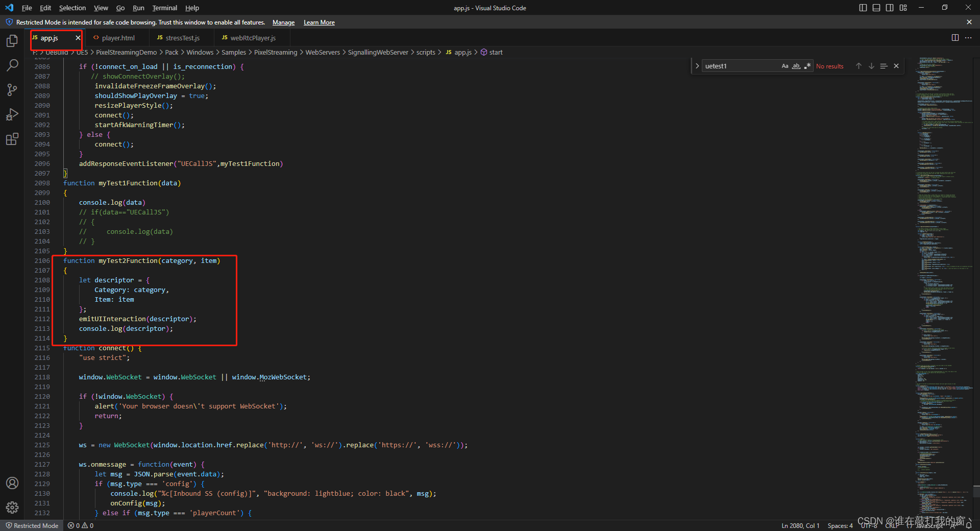Open the editor More Actions ellipsis menu
Screen dimensions: 980x531
(968, 38)
